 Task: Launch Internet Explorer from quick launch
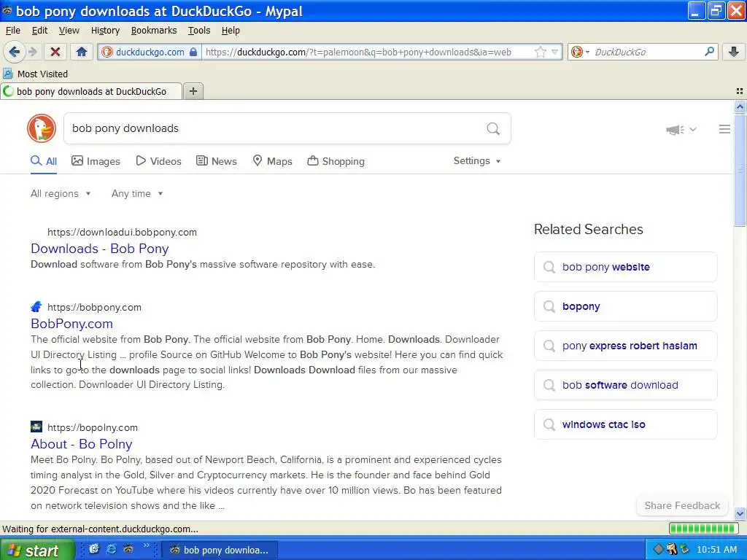tap(111, 549)
